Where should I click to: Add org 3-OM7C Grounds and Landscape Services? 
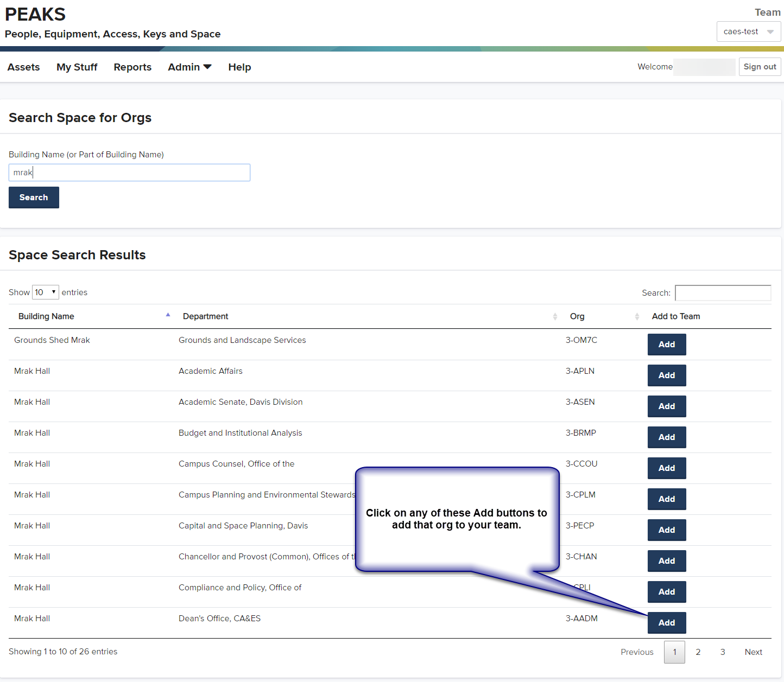[666, 345]
